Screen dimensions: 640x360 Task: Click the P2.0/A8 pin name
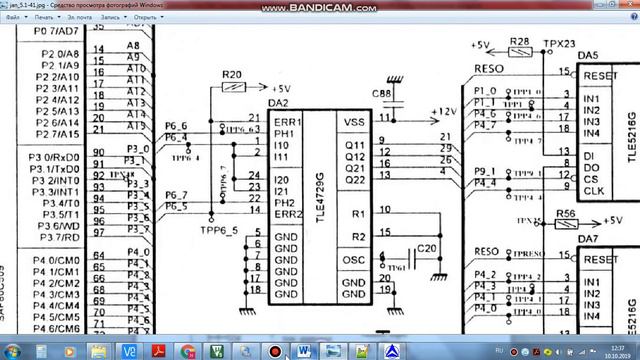pyautogui.click(x=60, y=54)
